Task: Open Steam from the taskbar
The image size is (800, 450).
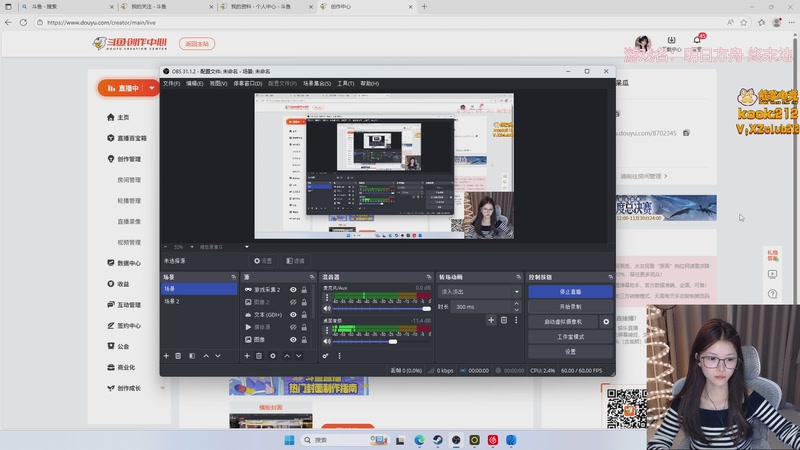Action: (438, 440)
